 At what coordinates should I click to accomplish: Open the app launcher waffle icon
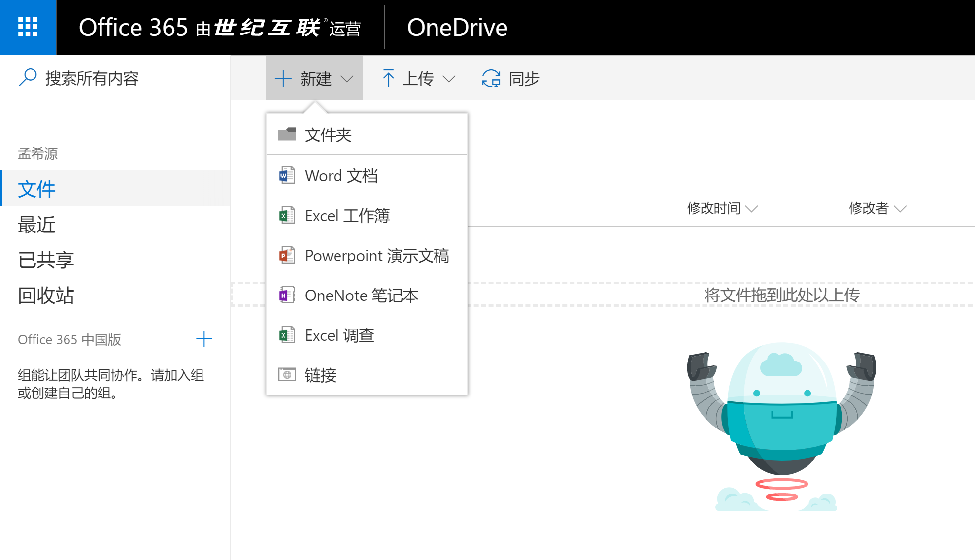coord(28,27)
